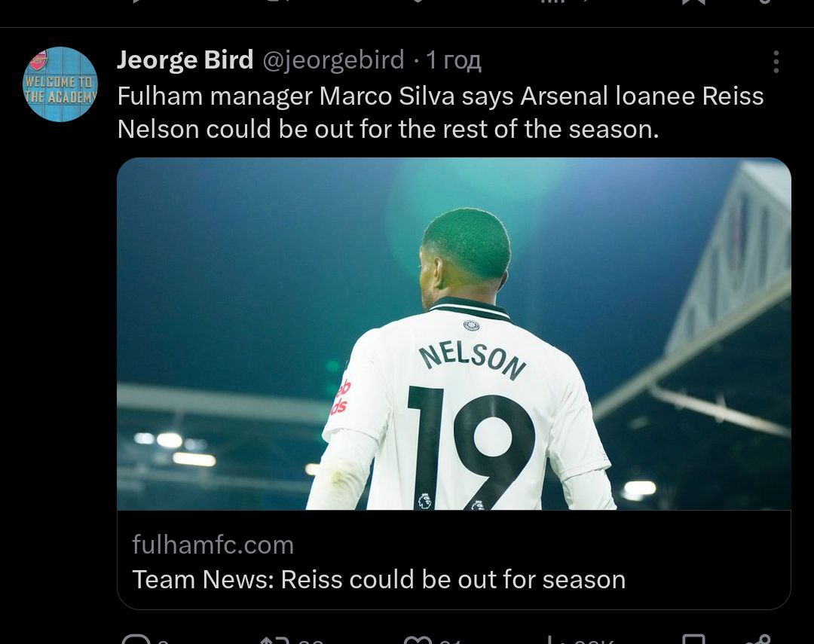Bookmark the Jeorge Bird post
The image size is (814, 644).
point(693,639)
